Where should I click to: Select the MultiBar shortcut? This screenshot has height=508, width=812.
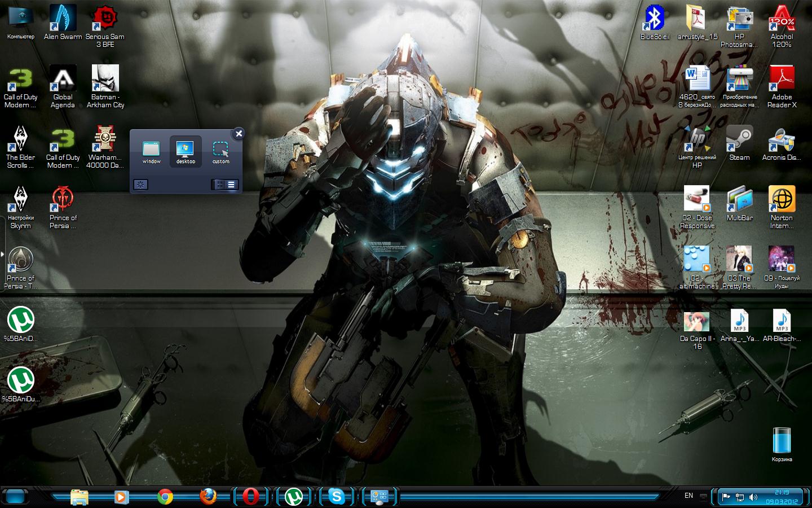739,204
